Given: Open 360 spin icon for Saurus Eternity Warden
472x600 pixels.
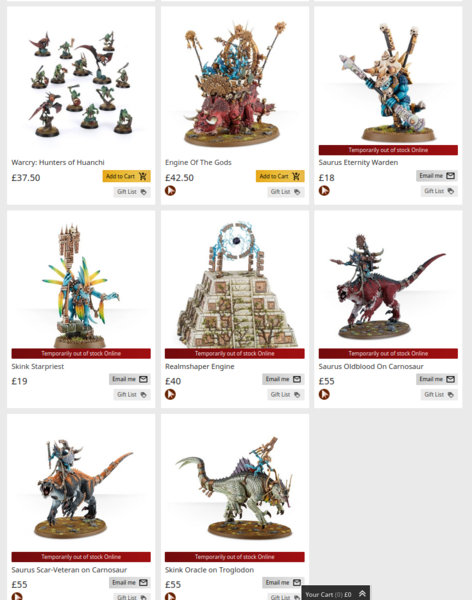Looking at the screenshot, I should click(x=324, y=191).
